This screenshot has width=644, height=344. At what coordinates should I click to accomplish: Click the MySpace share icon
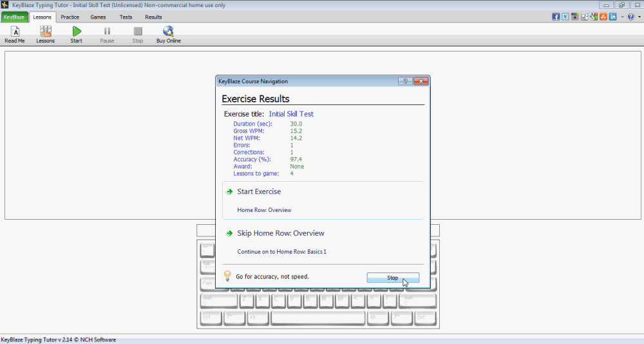pos(584,17)
